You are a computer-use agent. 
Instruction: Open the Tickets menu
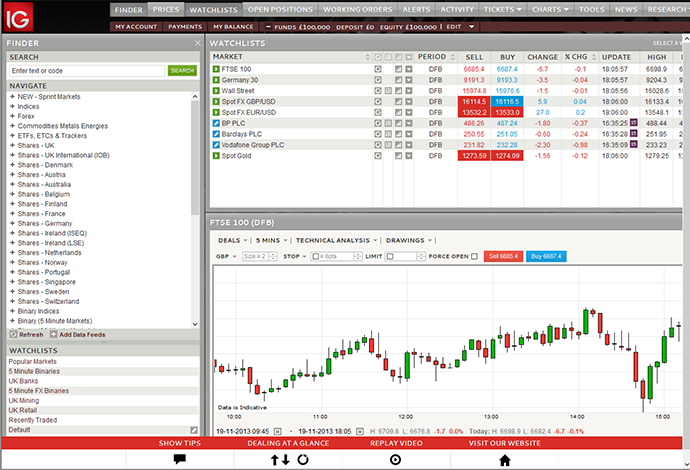[x=502, y=9]
